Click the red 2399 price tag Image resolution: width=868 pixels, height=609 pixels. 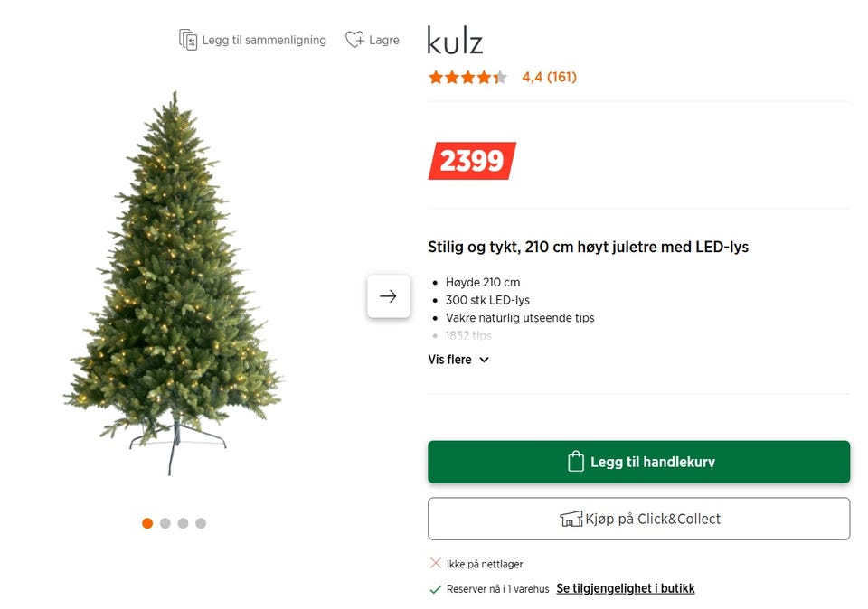click(472, 161)
